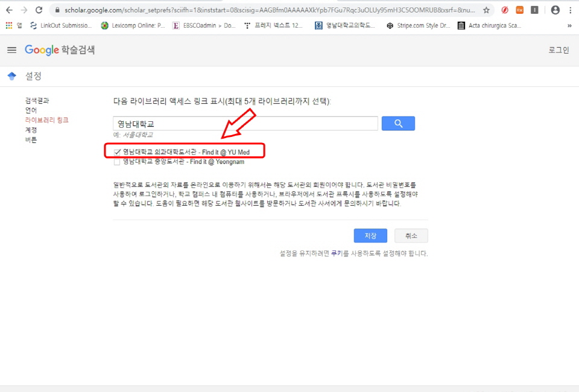Click the 취소 cancel button

pyautogui.click(x=411, y=235)
